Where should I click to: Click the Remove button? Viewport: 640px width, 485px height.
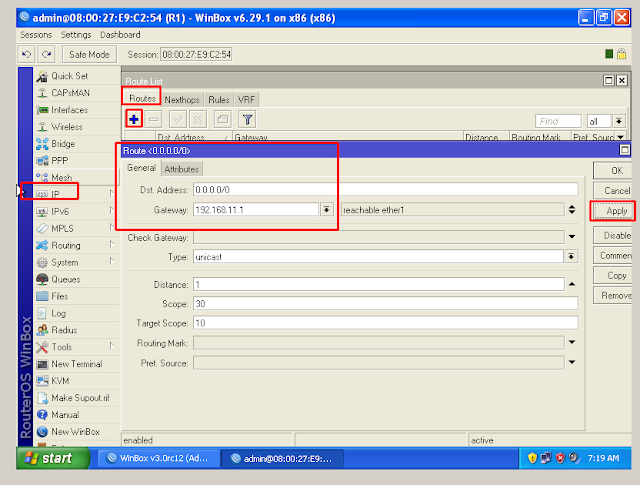pyautogui.click(x=613, y=296)
